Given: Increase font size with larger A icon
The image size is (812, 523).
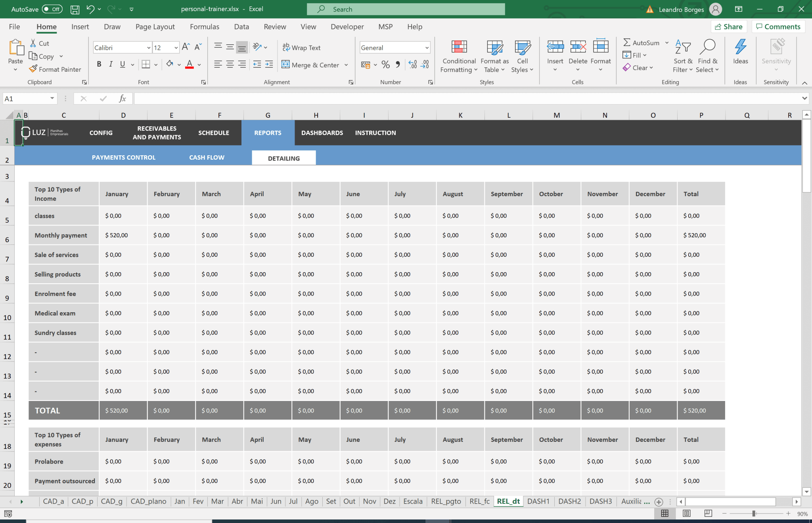Looking at the screenshot, I should tap(186, 47).
